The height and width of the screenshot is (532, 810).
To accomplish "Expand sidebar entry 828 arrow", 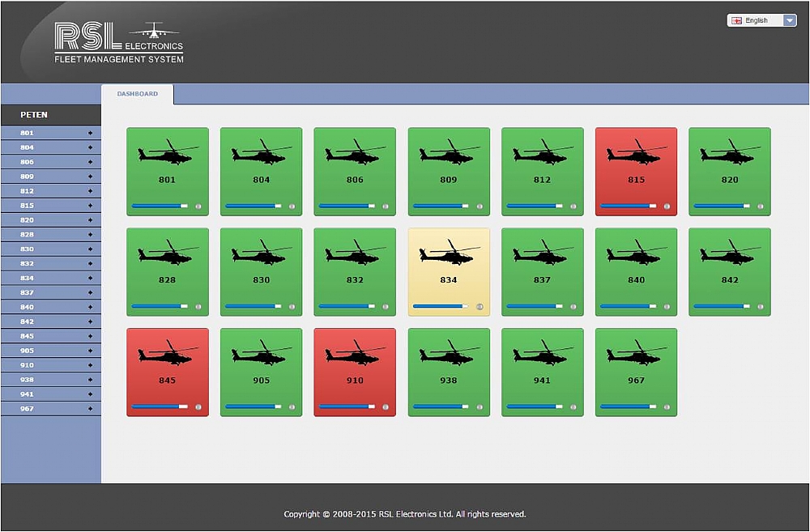I will coord(91,235).
